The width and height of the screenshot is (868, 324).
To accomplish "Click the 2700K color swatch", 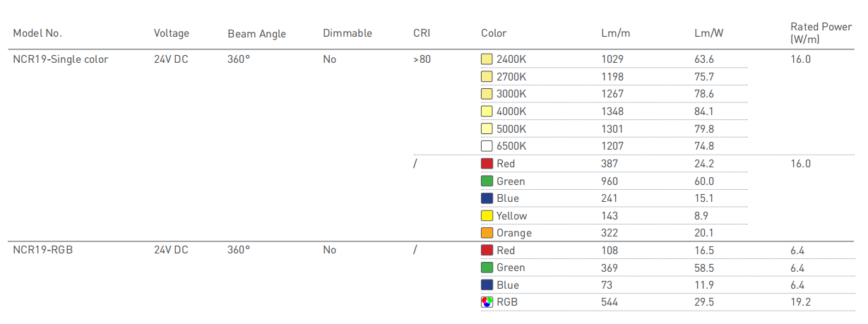I will pos(487,76).
